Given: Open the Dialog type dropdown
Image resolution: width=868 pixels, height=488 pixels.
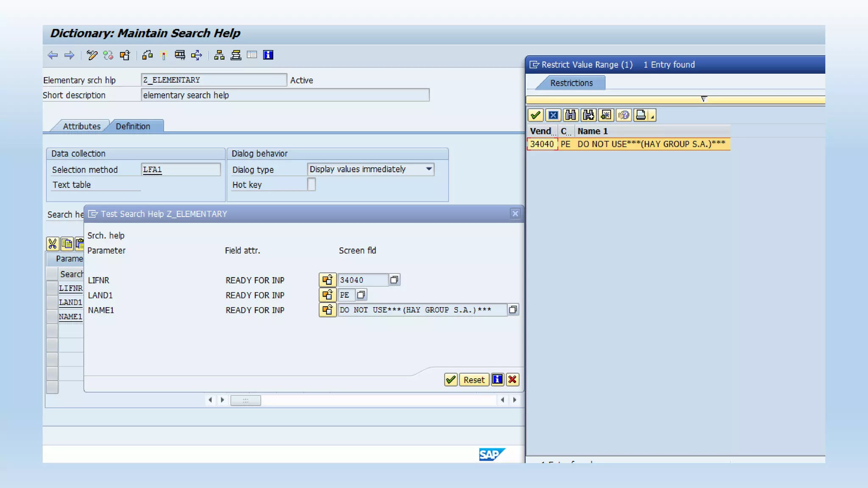Looking at the screenshot, I should pos(429,169).
